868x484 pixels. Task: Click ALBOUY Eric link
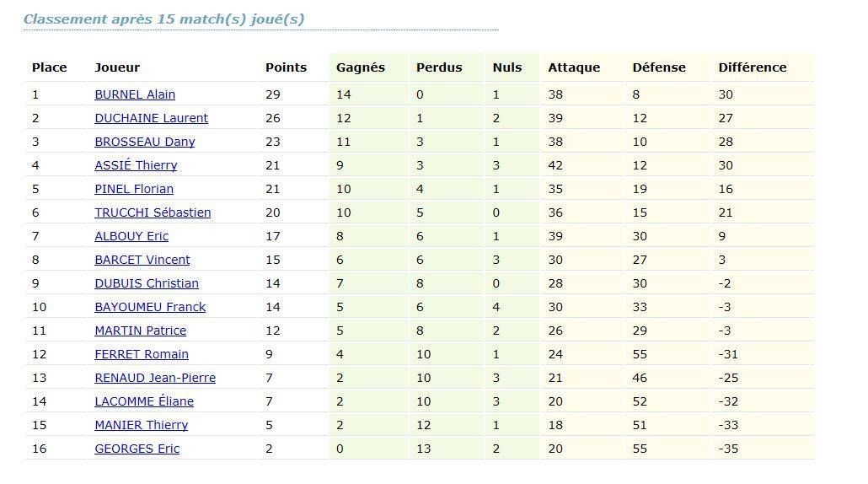coord(131,236)
